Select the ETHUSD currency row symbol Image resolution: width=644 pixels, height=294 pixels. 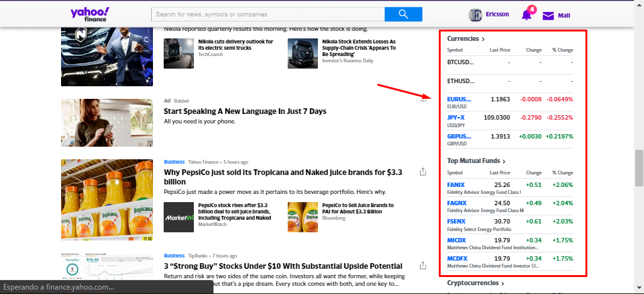click(x=461, y=81)
